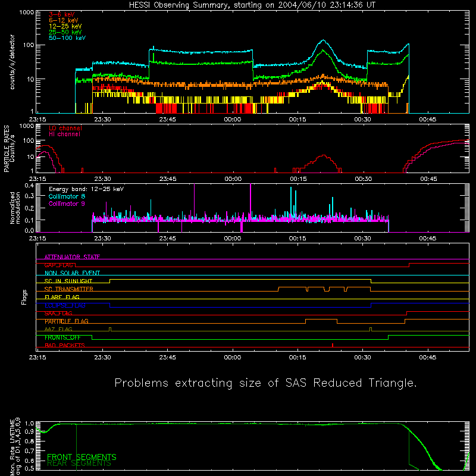The image size is (476, 476).
Task: Click the LO channel legend entry
Action: 65,129
